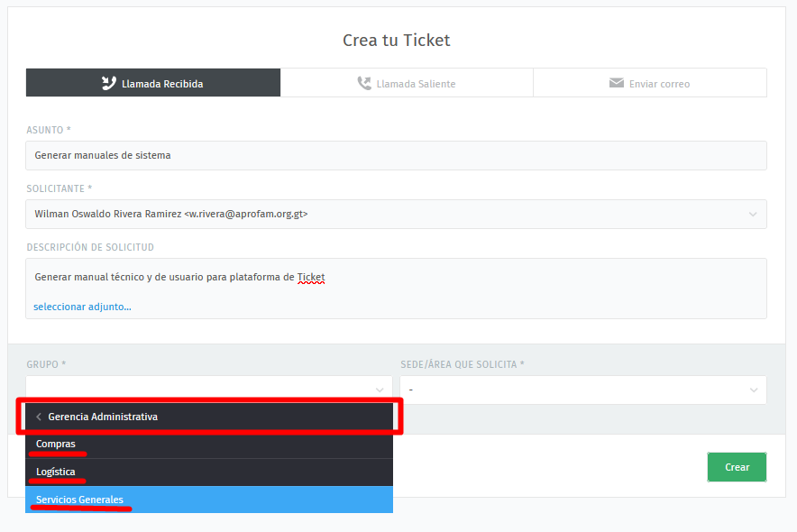This screenshot has height=532, width=797.
Task: Open the Enviar correo tab
Action: (x=650, y=83)
